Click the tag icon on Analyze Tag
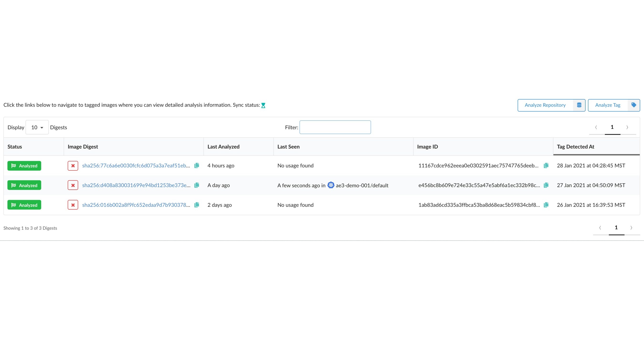The height and width of the screenshot is (337, 644). click(634, 105)
